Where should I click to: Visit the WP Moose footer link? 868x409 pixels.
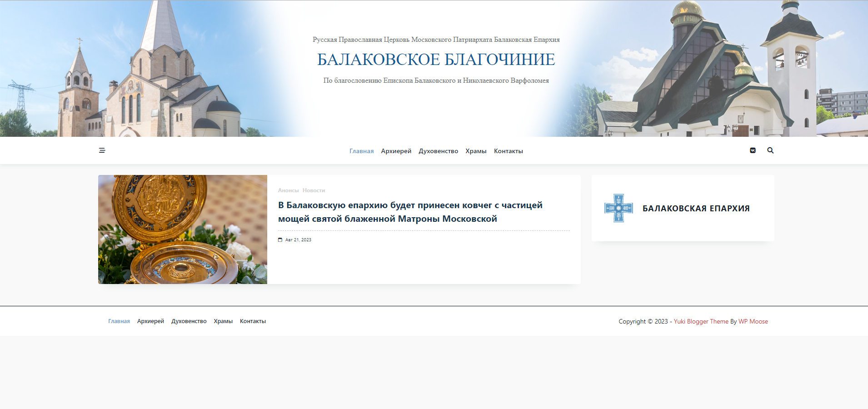coord(753,321)
